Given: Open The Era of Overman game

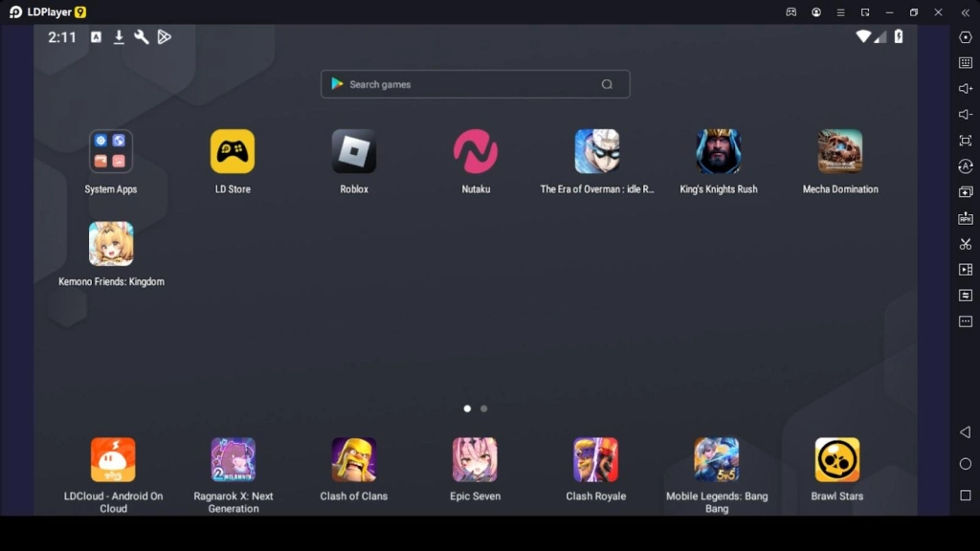Looking at the screenshot, I should pos(597,151).
